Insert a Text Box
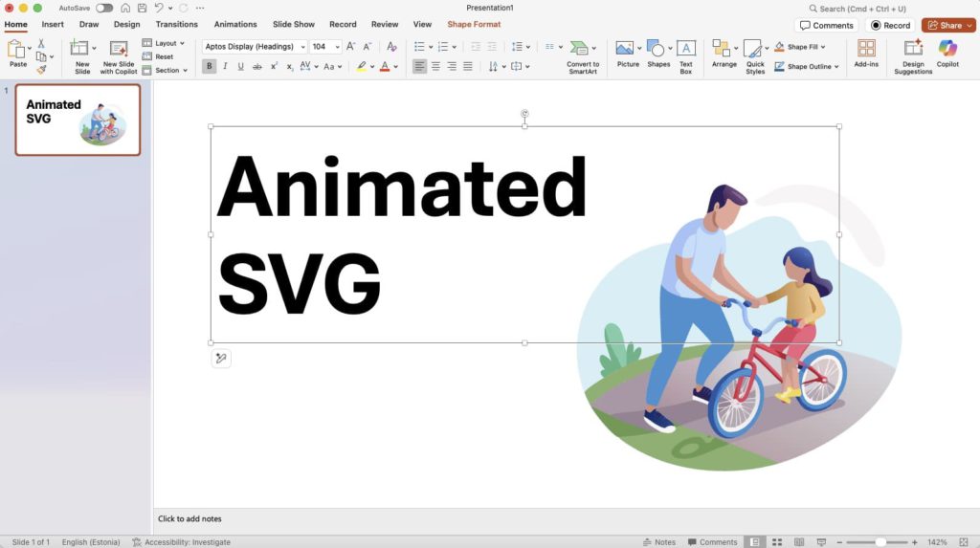 [686, 55]
